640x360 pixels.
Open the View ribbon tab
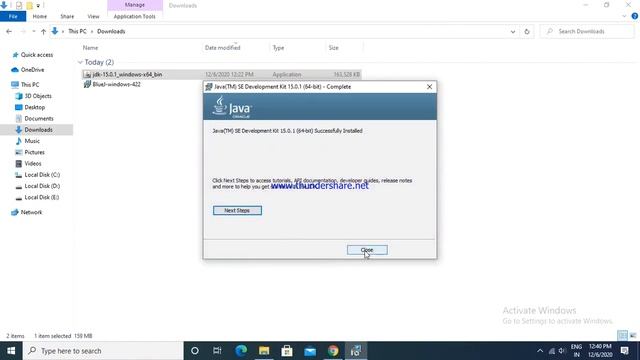coord(93,16)
